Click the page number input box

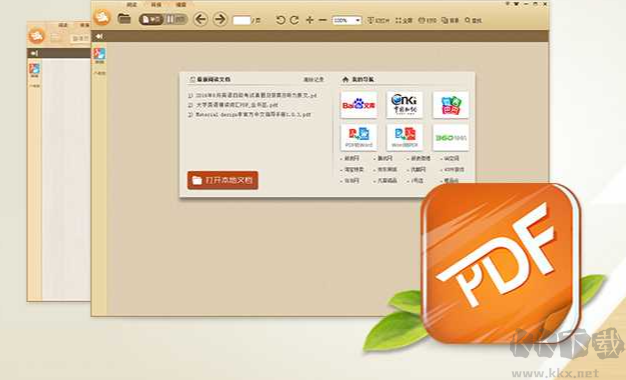coord(242,20)
